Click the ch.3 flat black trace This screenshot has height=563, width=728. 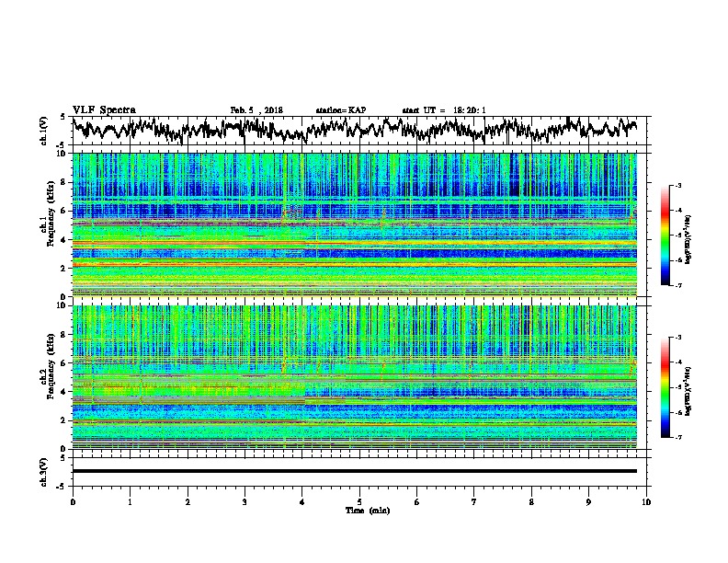(x=355, y=471)
